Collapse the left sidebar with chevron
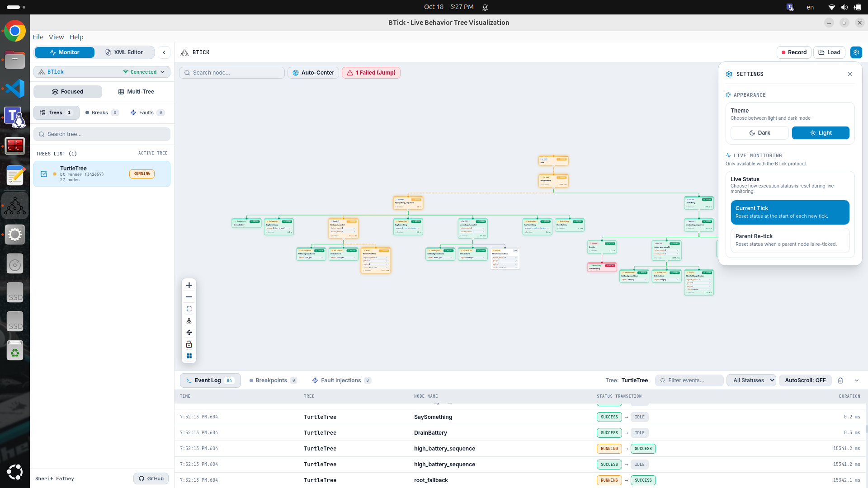Screen dimensions: 868x488 tap(164, 52)
